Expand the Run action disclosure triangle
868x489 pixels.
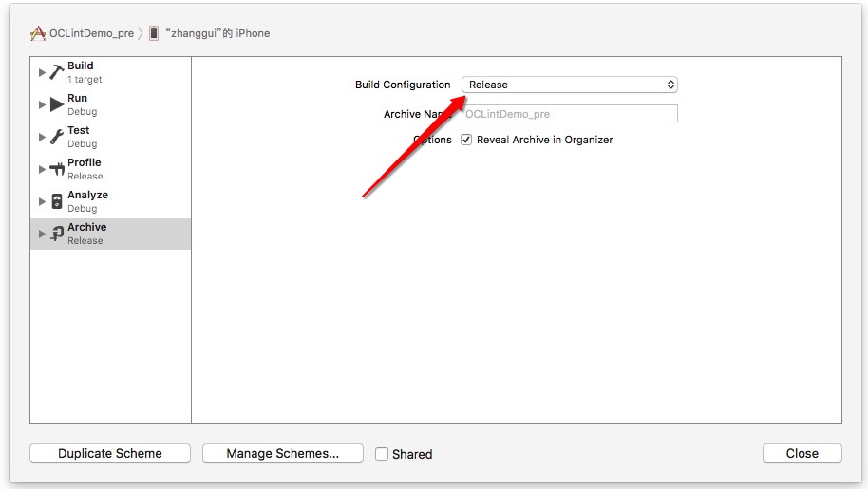[x=42, y=104]
